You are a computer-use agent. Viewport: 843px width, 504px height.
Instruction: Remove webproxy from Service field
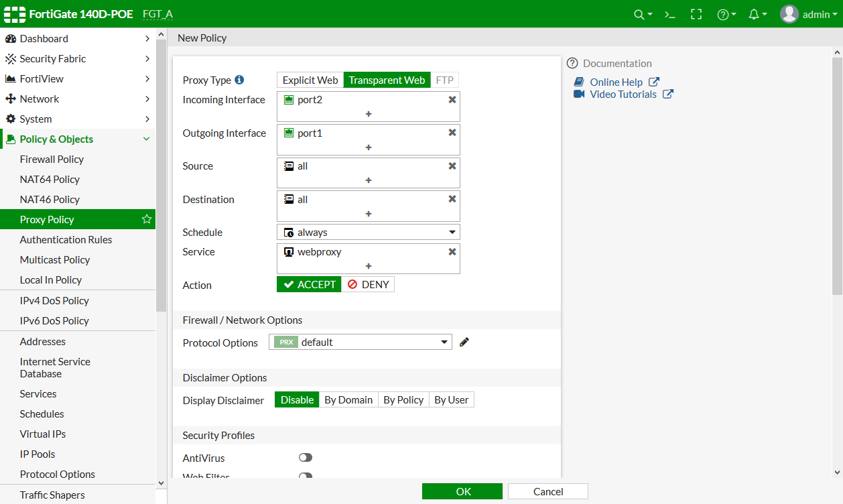[x=452, y=251]
